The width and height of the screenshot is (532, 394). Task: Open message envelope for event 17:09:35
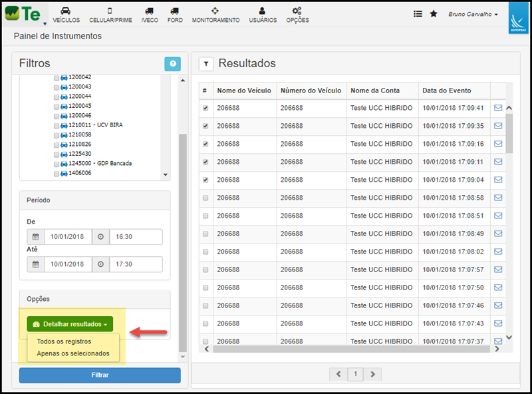pyautogui.click(x=497, y=126)
